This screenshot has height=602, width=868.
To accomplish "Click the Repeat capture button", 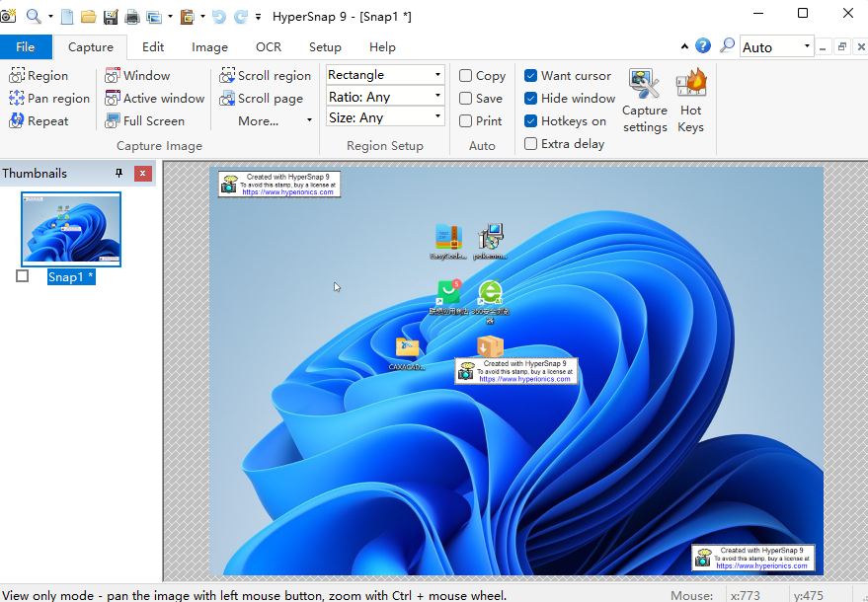I will (39, 121).
